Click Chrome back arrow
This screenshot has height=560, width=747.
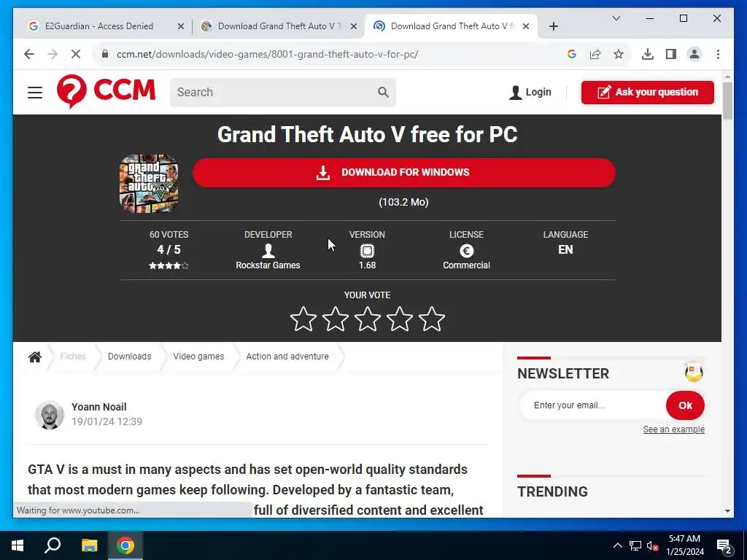click(29, 54)
